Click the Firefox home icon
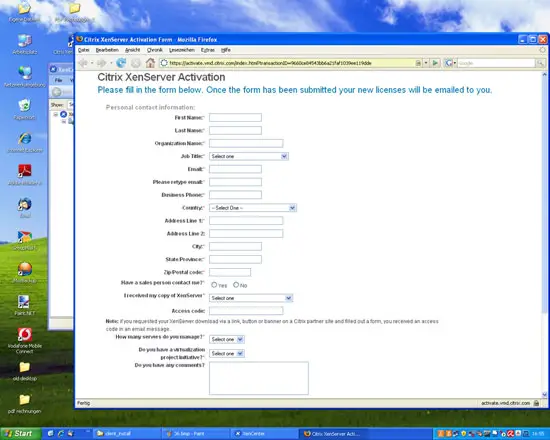 pyautogui.click(x=150, y=63)
